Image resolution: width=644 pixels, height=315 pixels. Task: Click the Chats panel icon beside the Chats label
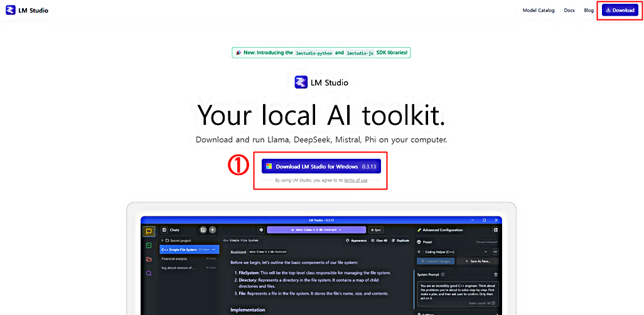click(x=164, y=230)
